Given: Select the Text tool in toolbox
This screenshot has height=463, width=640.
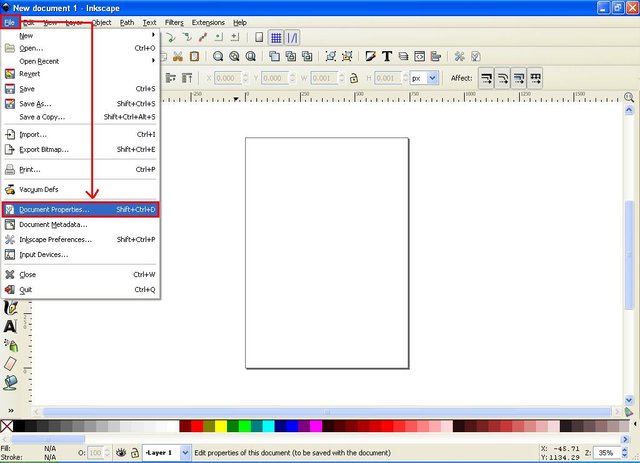Looking at the screenshot, I should coord(10,326).
